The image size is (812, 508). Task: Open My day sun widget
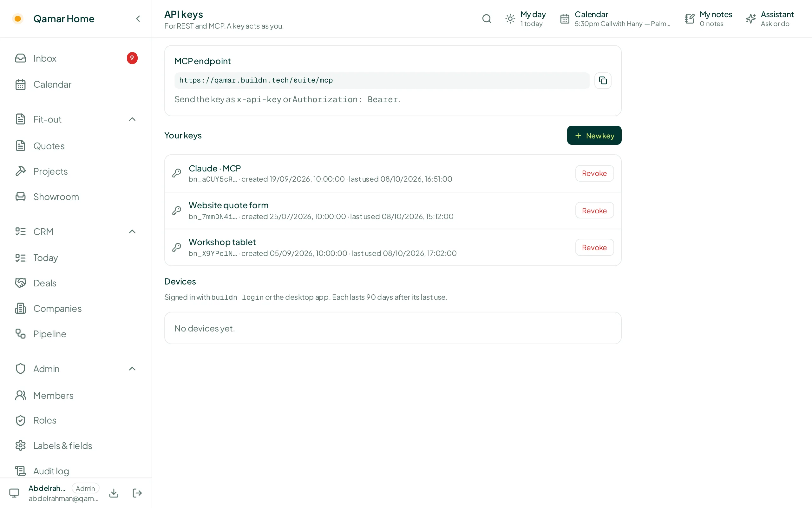tap(526, 19)
